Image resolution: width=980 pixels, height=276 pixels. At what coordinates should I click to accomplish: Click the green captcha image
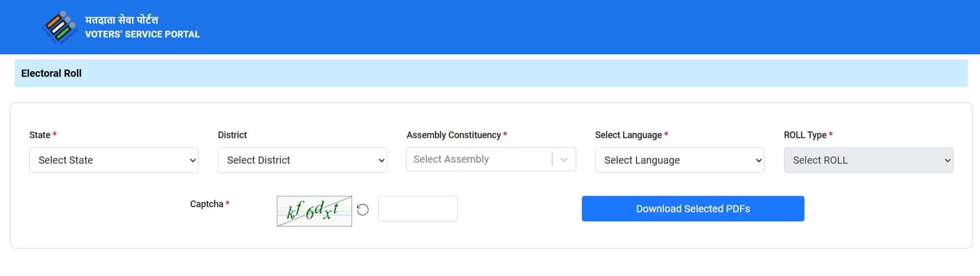(x=314, y=211)
